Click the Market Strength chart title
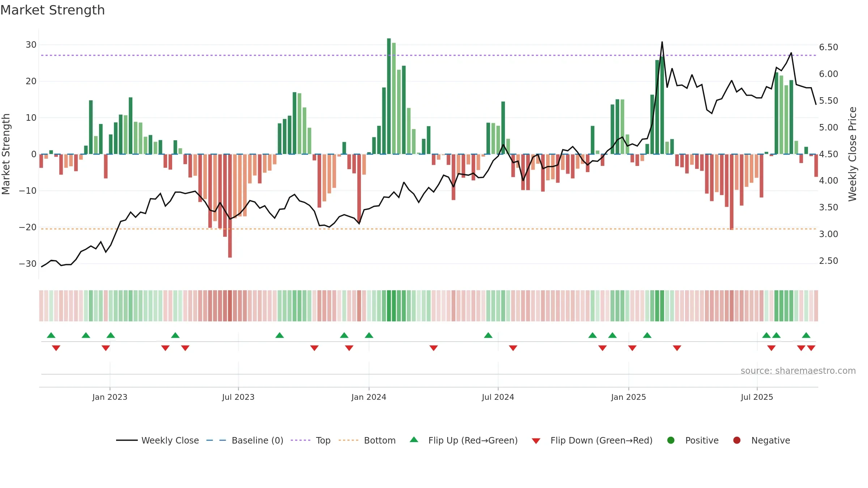This screenshot has width=868, height=488. pyautogui.click(x=52, y=10)
